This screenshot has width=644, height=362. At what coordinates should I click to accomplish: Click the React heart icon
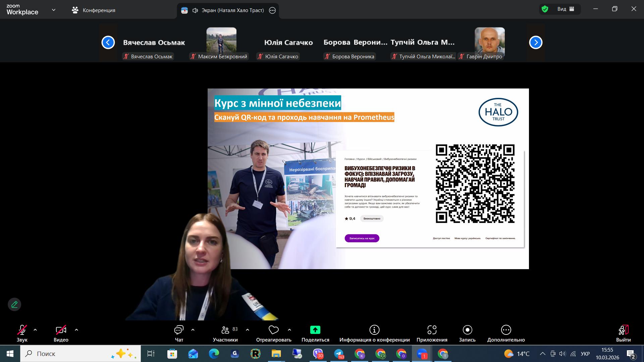(273, 330)
